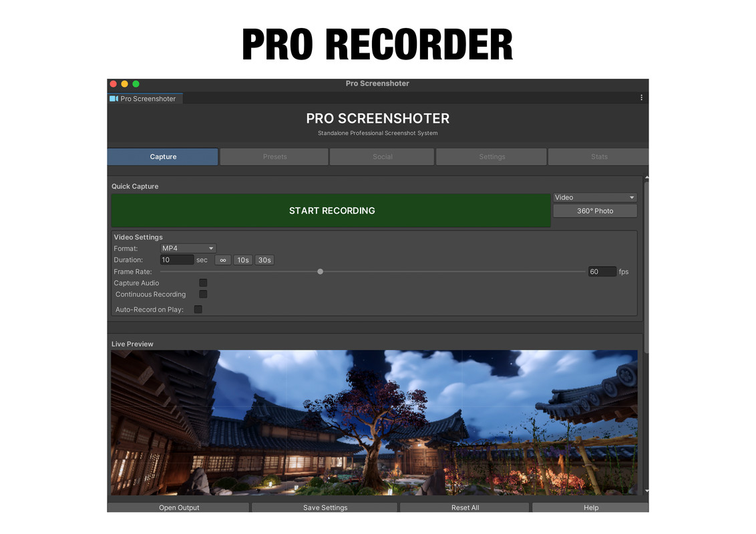
Task: Open the three-dot options menu
Action: [641, 97]
